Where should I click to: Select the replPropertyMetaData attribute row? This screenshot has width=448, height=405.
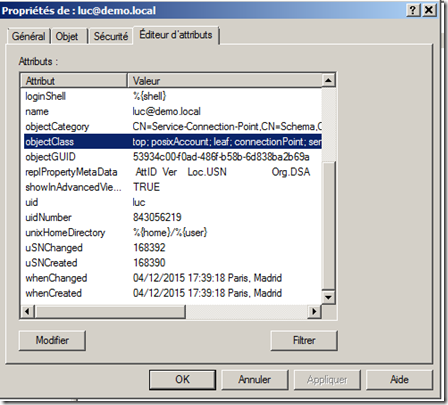(172, 172)
